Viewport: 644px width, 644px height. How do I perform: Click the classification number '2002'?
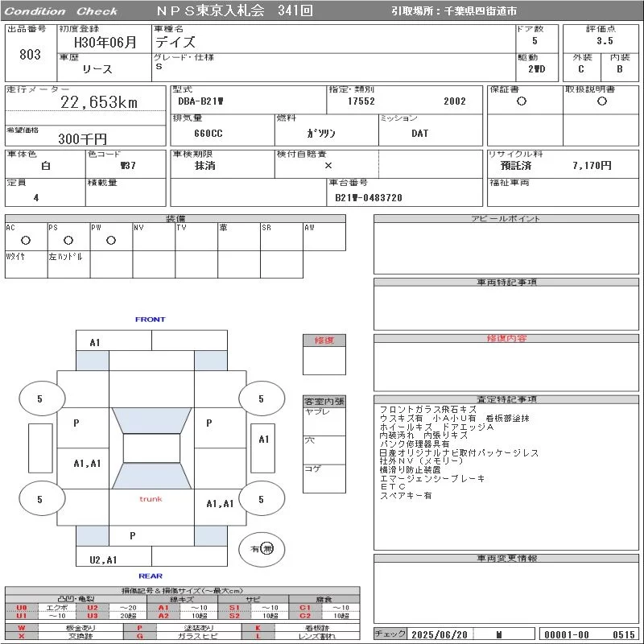[x=455, y=101]
